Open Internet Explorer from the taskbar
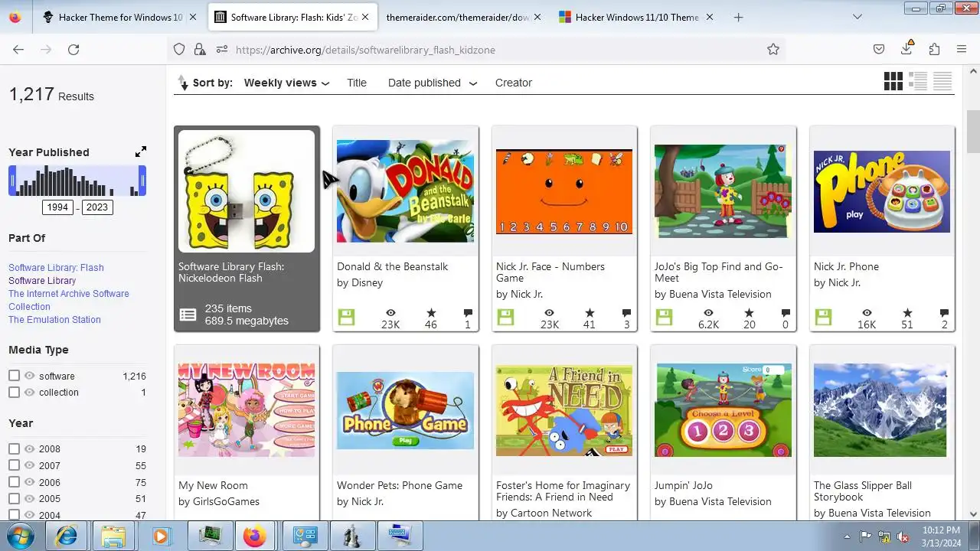The width and height of the screenshot is (980, 551). click(67, 536)
